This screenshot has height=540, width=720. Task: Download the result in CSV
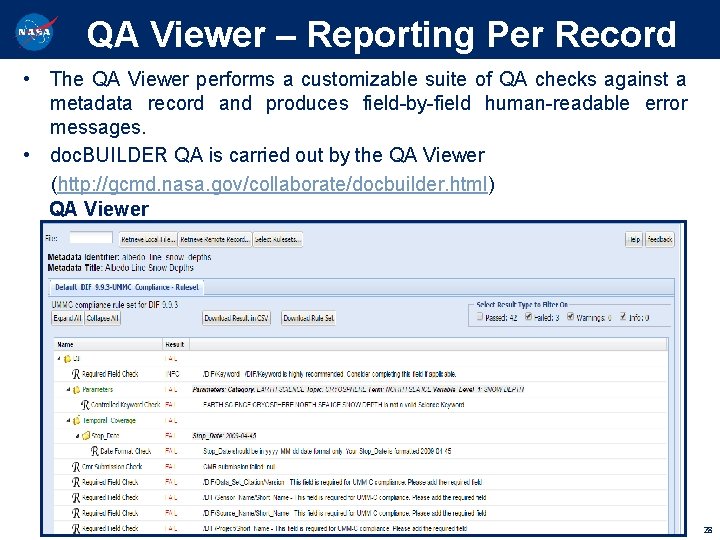(236, 318)
